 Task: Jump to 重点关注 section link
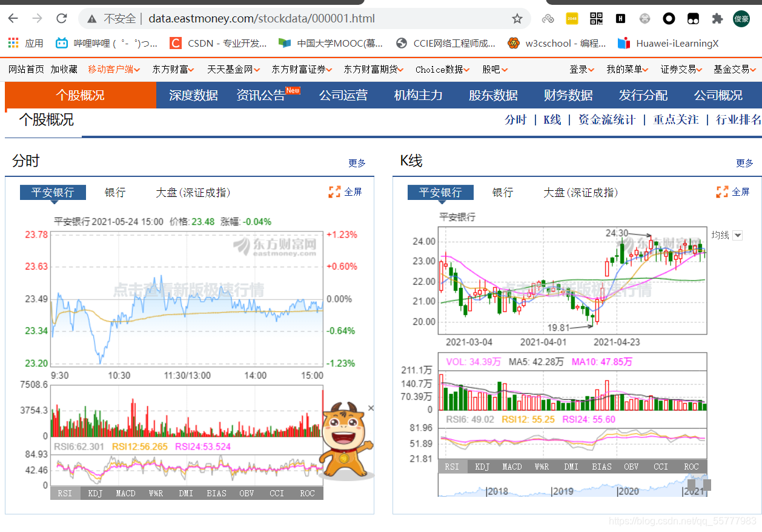(x=676, y=119)
